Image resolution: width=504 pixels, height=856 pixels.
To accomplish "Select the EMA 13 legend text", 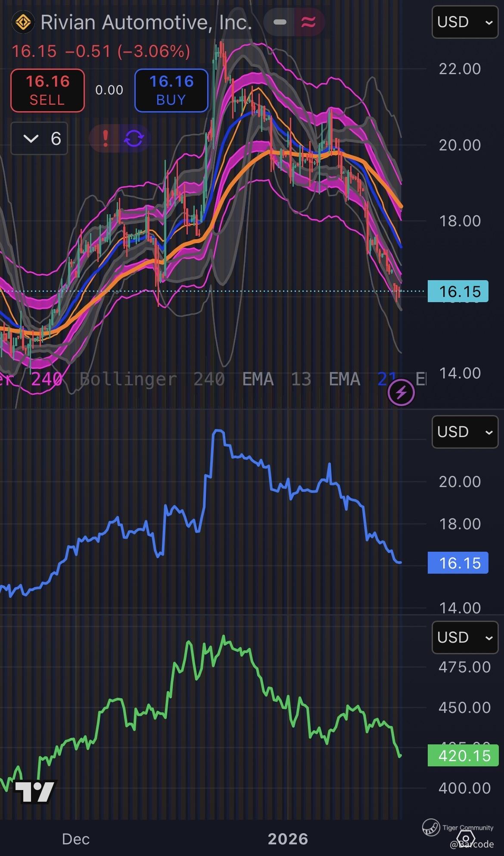I will tap(277, 379).
